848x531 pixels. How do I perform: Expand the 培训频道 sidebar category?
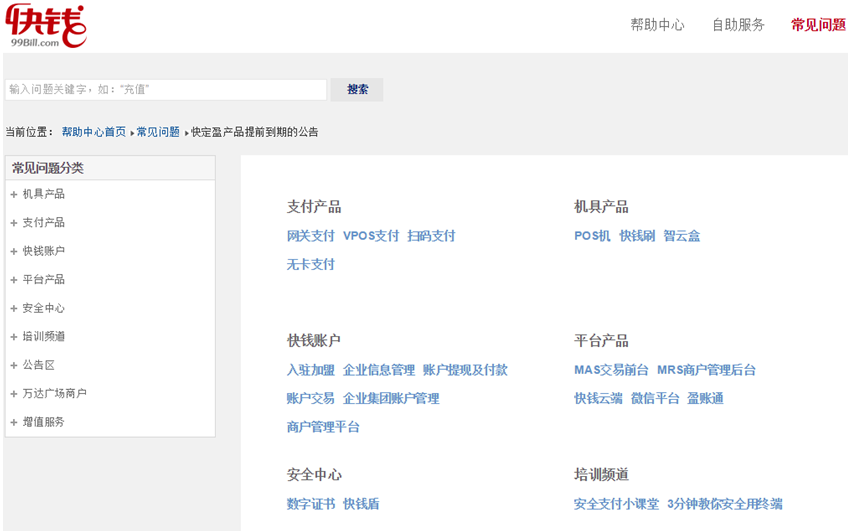click(44, 336)
